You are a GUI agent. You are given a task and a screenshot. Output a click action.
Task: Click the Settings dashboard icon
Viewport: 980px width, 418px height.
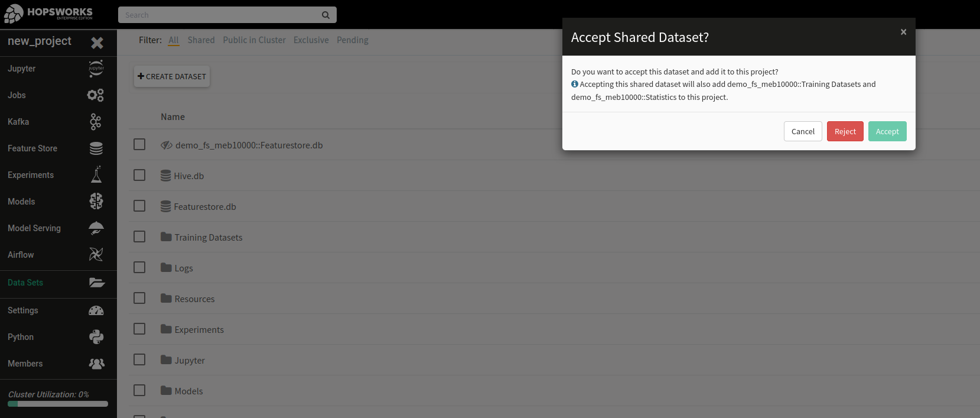tap(96, 310)
